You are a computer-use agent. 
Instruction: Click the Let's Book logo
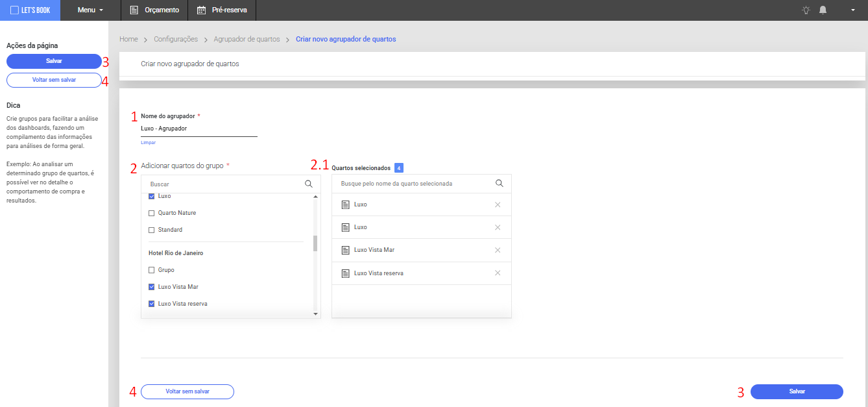[30, 10]
